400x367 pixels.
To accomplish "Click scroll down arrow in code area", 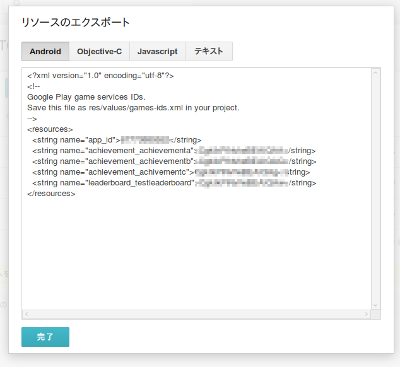I will tap(376, 305).
